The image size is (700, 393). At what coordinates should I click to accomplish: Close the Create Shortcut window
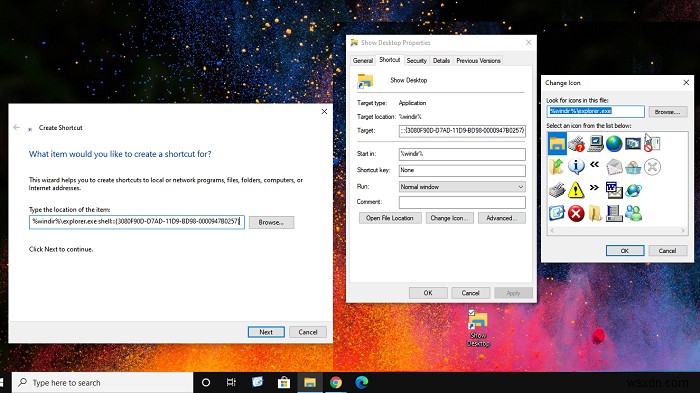tap(325, 112)
